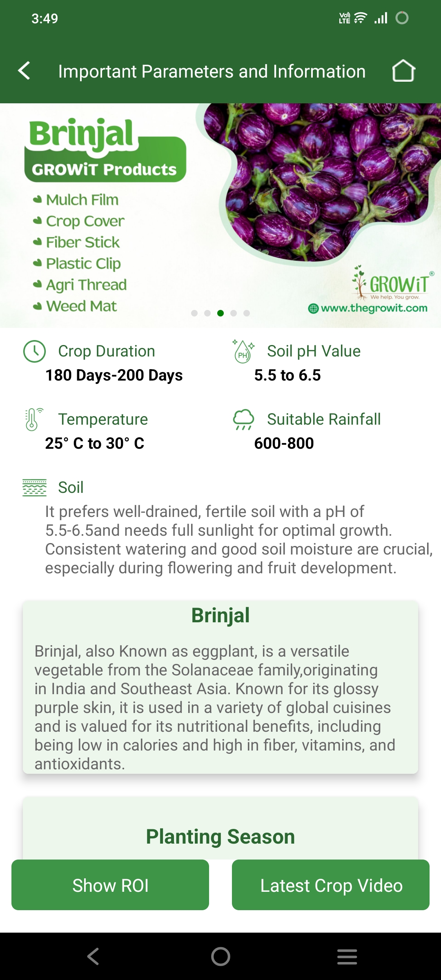Tap the GROWiT logo on banner

[x=392, y=283]
